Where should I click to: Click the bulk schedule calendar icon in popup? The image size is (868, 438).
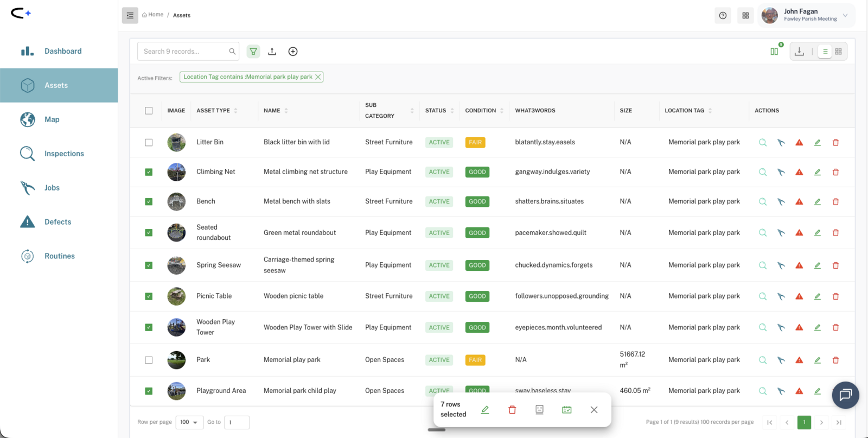coord(567,410)
